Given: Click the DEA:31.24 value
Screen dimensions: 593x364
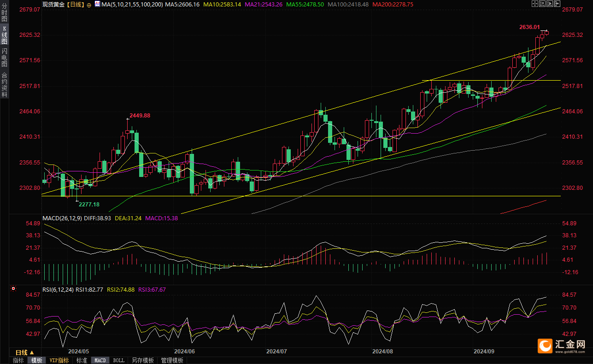Looking at the screenshot, I should [x=128, y=218].
